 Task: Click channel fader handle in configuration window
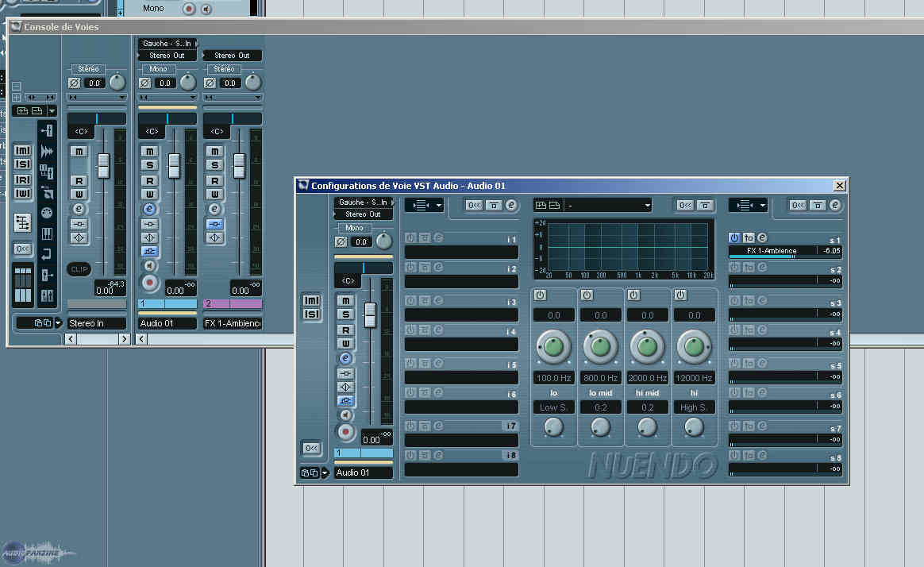point(369,315)
